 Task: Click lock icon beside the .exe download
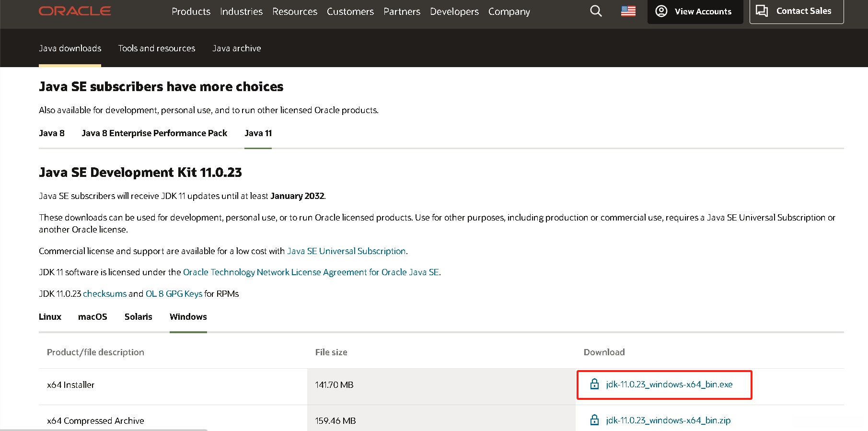pos(594,384)
